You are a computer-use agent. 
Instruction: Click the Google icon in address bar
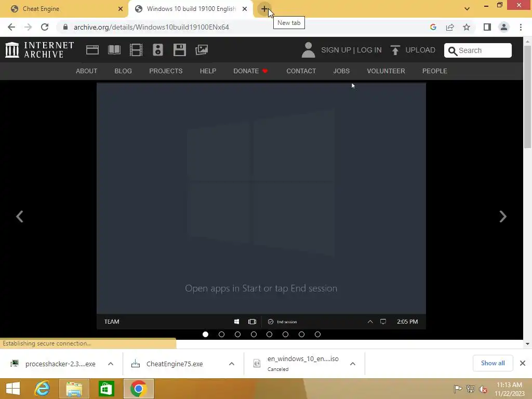tap(433, 27)
